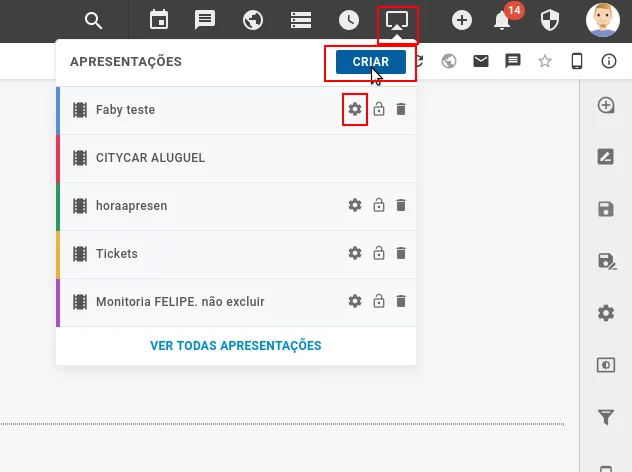Open the list rows icon in top bar
This screenshot has width=632, height=472.
[301, 20]
